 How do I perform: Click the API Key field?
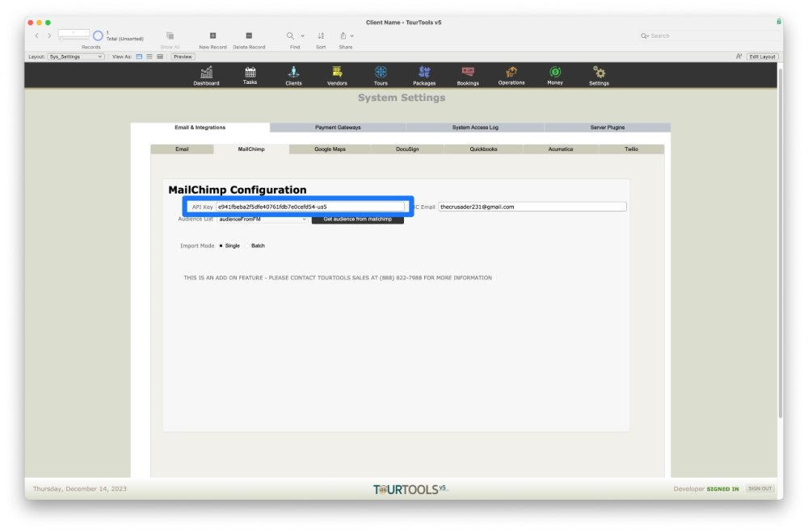pyautogui.click(x=310, y=207)
